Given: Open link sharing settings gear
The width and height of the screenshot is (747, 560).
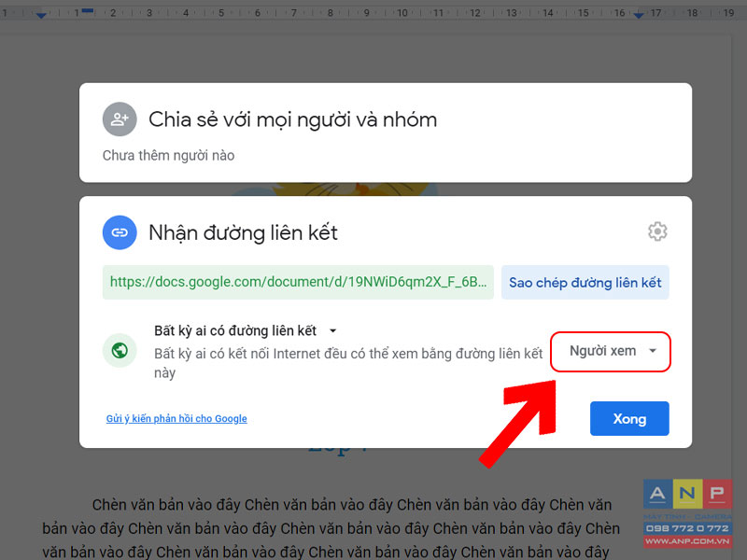Looking at the screenshot, I should (657, 231).
